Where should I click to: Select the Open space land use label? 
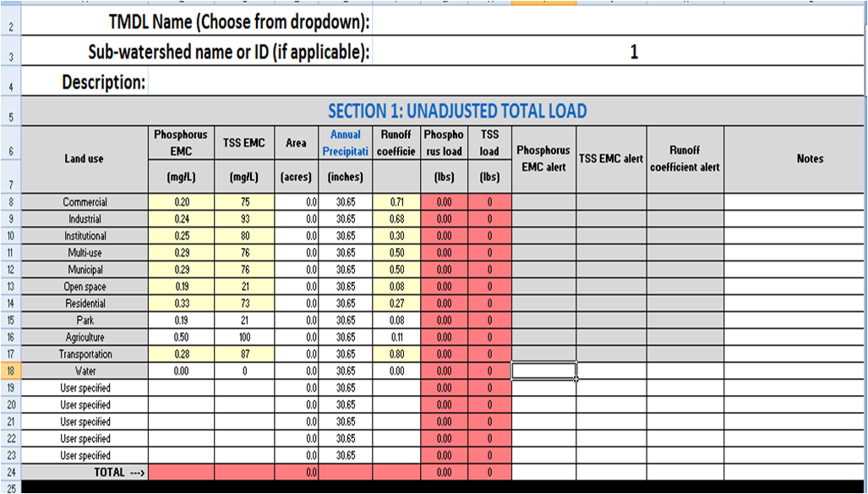[84, 286]
